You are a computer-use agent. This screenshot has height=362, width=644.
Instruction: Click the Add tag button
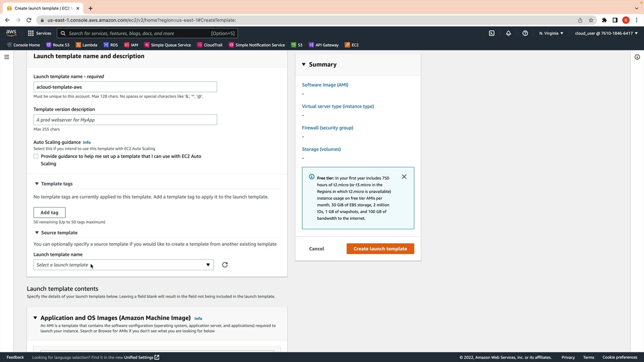[49, 213]
